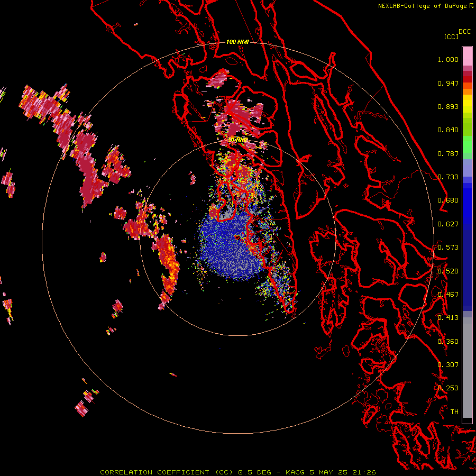Click the Correlation Coefficient caption at bottom
This screenshot has height=476, width=476.
pos(237,472)
